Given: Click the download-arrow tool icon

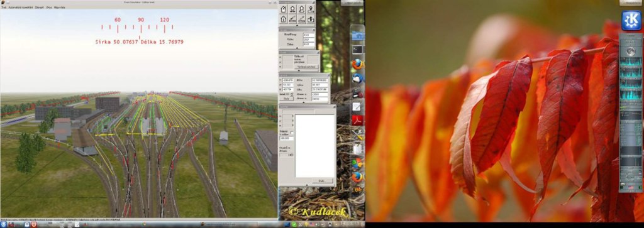Looking at the screenshot, I should point(311,19).
